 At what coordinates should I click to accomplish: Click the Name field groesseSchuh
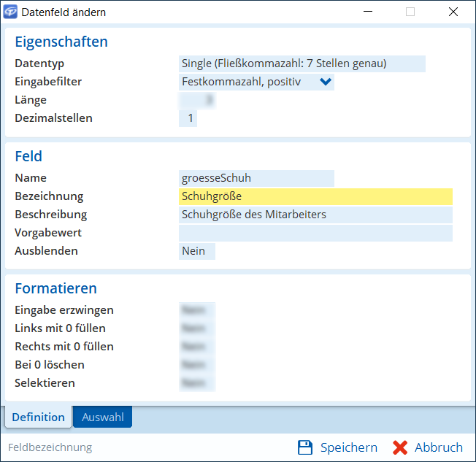tap(256, 178)
